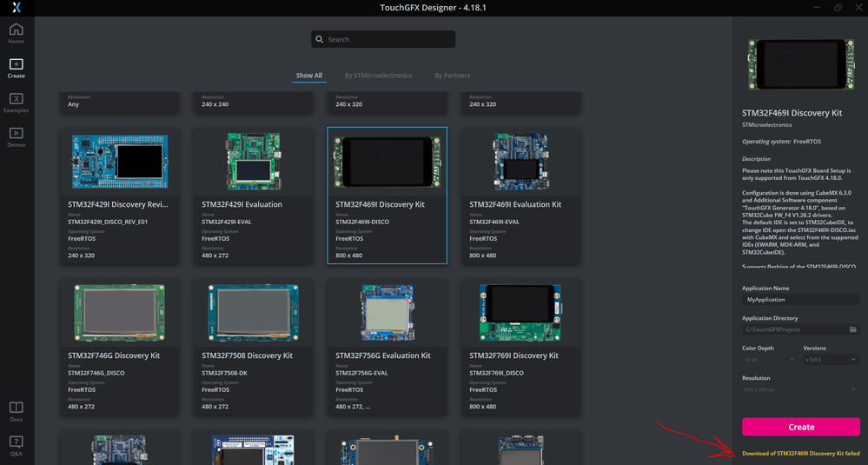Click the 240 x 240 resolution value
The height and width of the screenshot is (465, 868).
click(x=215, y=104)
